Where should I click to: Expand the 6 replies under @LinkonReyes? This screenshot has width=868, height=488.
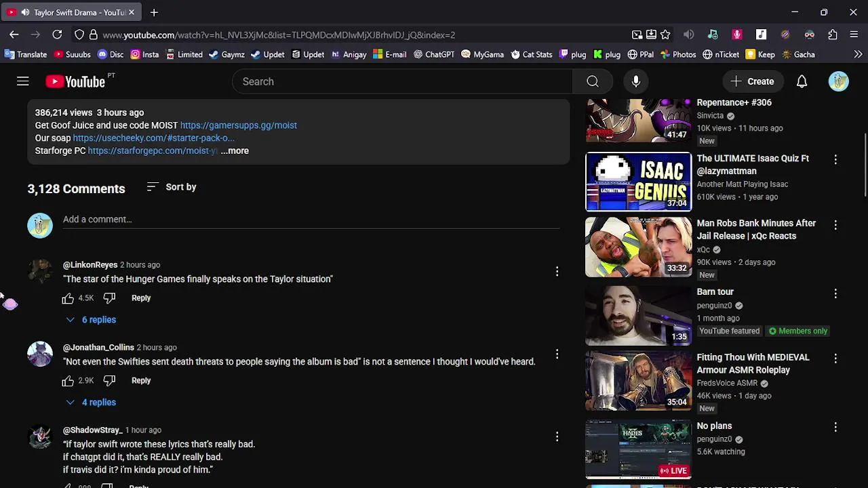tap(91, 320)
